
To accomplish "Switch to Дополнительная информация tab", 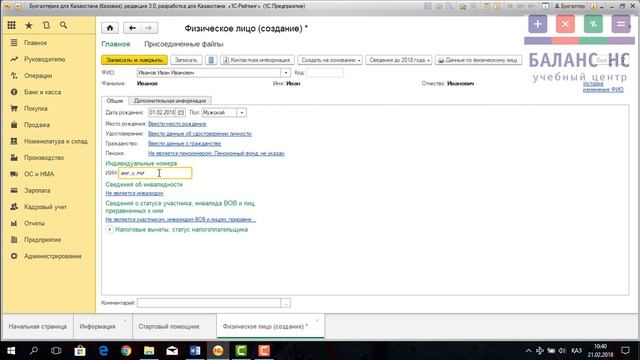I will point(170,100).
